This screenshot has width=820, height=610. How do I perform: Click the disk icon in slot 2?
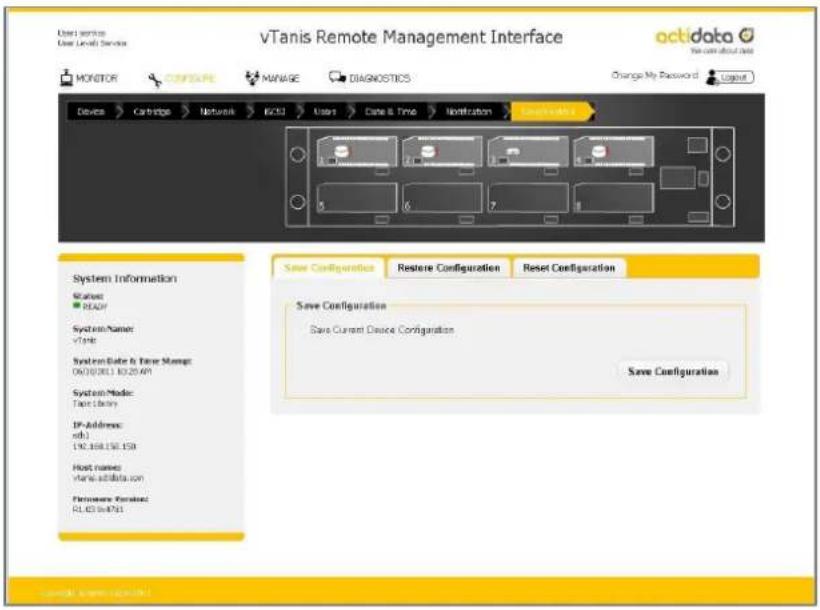tap(427, 151)
